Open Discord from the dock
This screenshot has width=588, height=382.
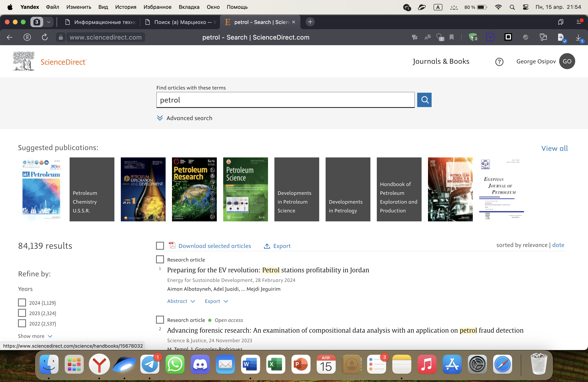(200, 364)
